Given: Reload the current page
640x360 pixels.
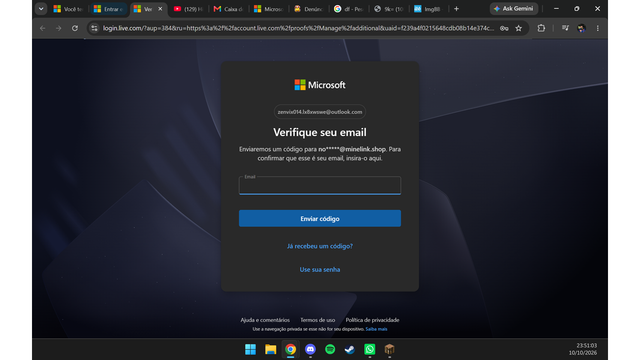Looking at the screenshot, I should [x=75, y=28].
